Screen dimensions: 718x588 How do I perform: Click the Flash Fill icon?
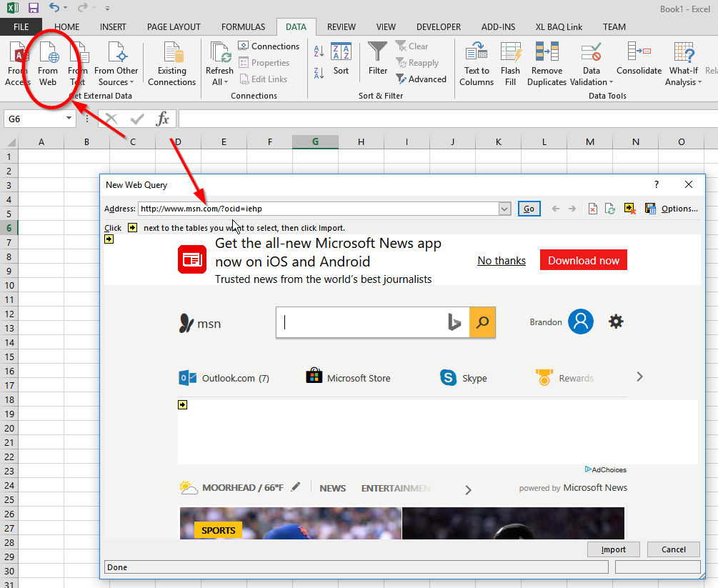pyautogui.click(x=510, y=64)
